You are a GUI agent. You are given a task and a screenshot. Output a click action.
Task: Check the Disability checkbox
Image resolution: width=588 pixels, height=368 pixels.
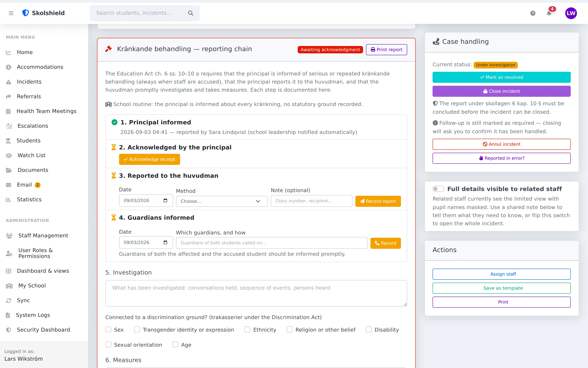369,330
